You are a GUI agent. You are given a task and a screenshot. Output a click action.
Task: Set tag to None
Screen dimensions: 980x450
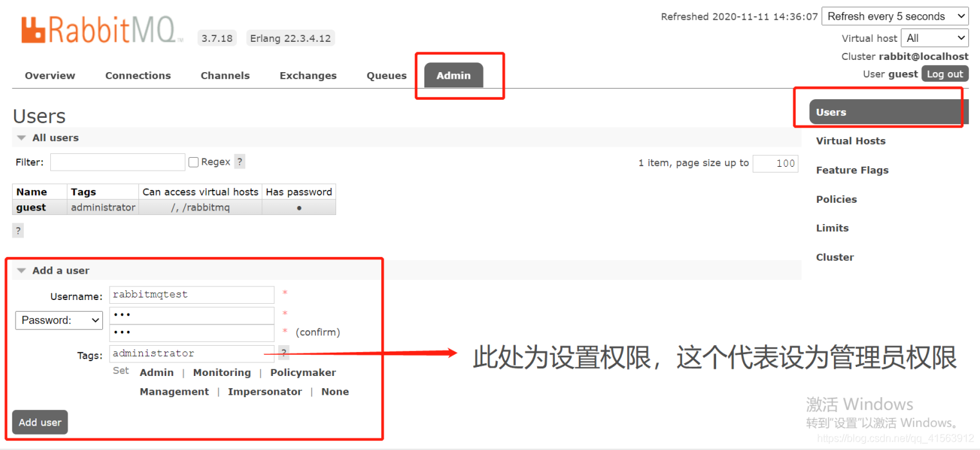[x=335, y=391]
